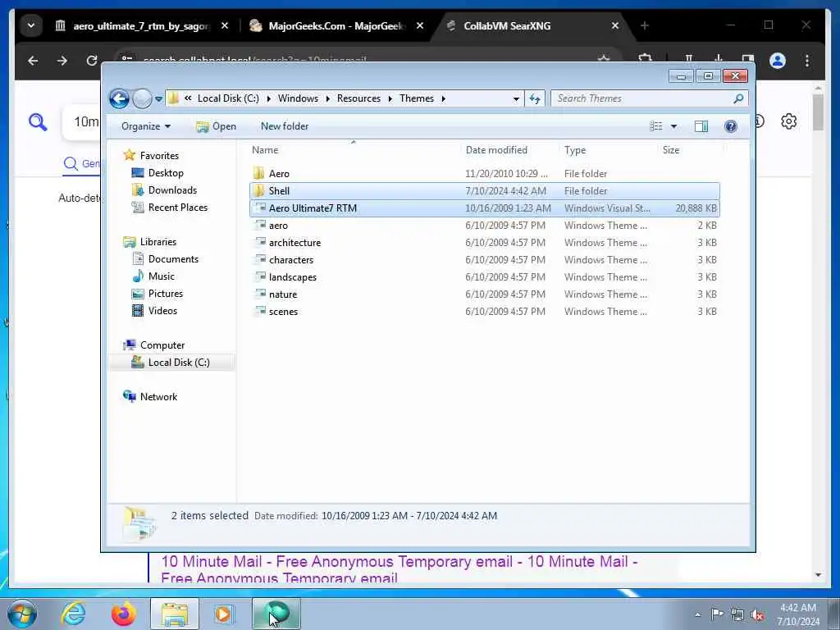Open Favorites in navigation pane
This screenshot has width=840, height=630.
pos(159,155)
